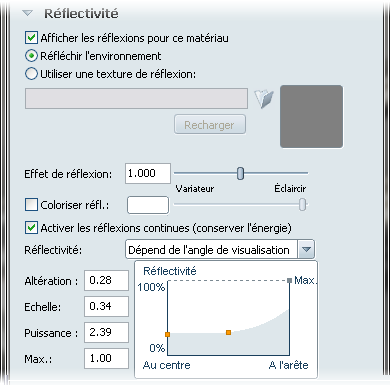
Task: Click the Recharger button
Action: pyautogui.click(x=210, y=125)
